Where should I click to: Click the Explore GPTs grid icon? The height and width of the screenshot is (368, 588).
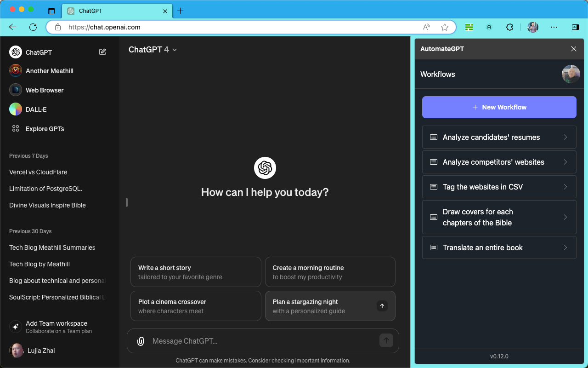(16, 129)
